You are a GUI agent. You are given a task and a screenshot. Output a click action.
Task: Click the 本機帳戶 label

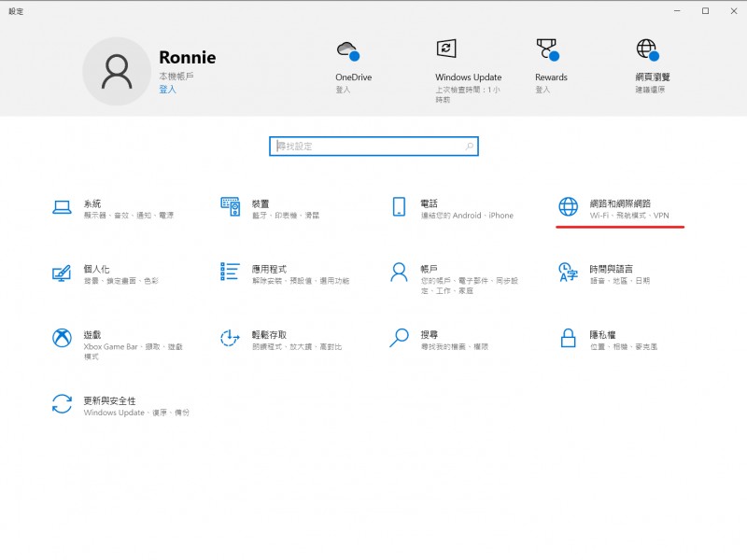(x=176, y=77)
